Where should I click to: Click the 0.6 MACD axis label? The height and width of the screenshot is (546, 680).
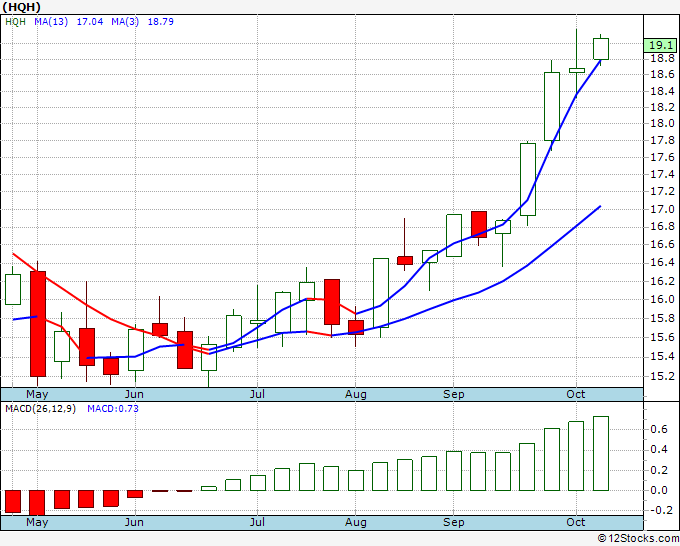(658, 429)
